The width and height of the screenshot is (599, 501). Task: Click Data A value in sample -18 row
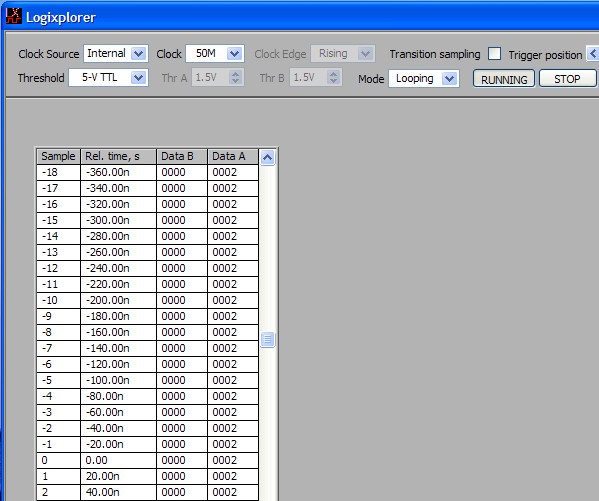pos(233,172)
